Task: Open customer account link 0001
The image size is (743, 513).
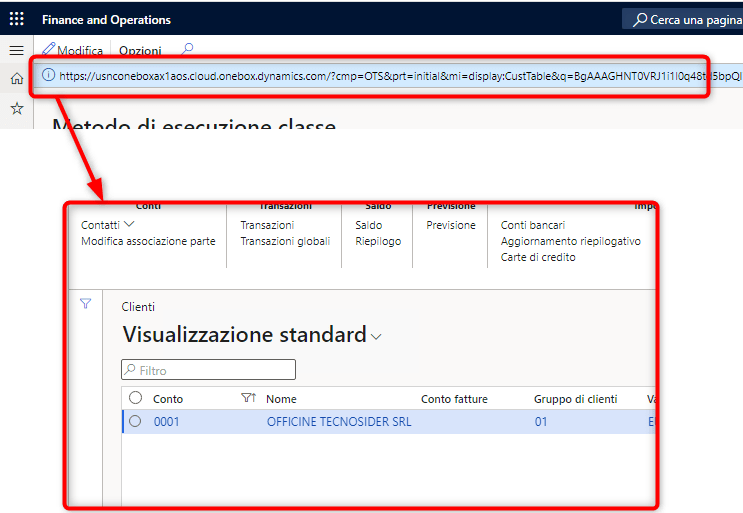Action: point(166,422)
